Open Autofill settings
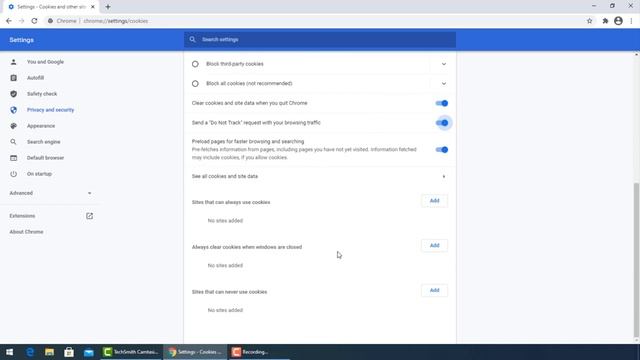 (36, 78)
